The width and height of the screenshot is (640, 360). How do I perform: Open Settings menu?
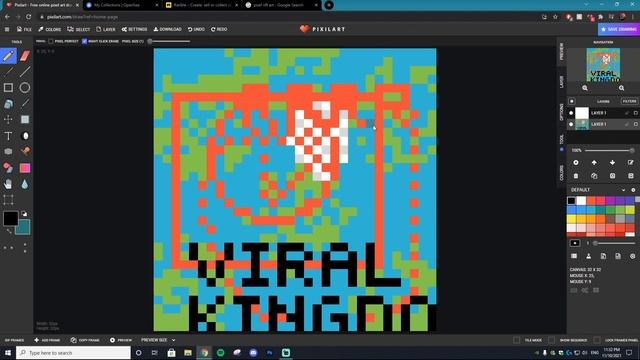pyautogui.click(x=134, y=29)
